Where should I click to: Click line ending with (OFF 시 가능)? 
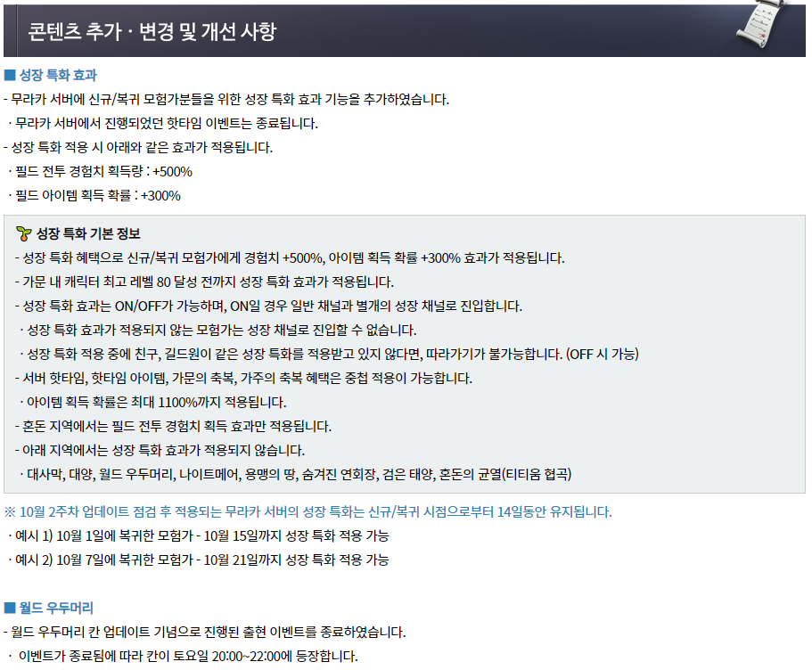(x=330, y=355)
